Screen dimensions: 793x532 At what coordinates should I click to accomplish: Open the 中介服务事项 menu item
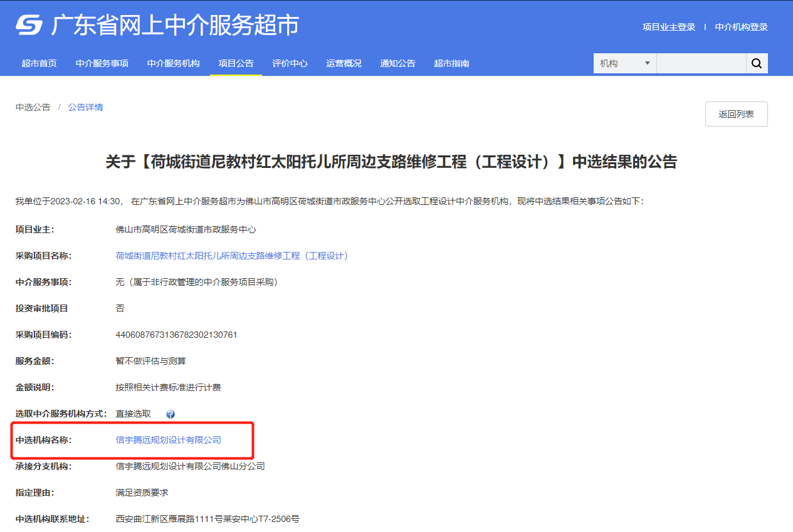102,63
